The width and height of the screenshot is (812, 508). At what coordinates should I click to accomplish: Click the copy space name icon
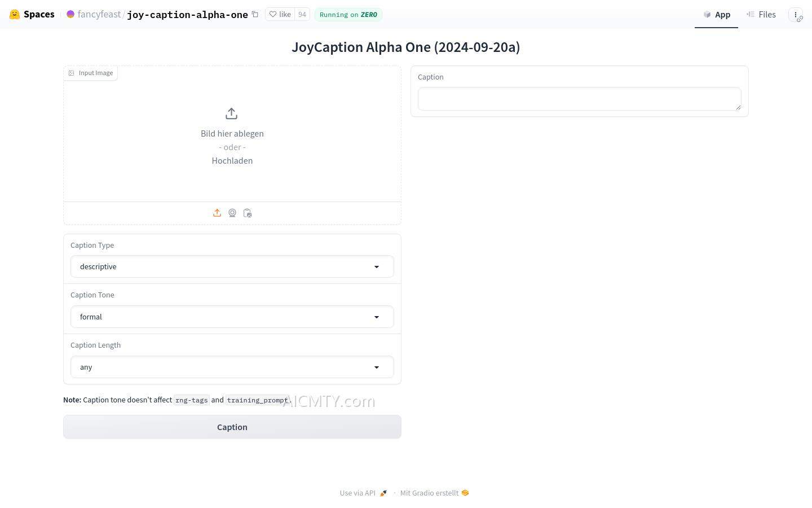255,15
